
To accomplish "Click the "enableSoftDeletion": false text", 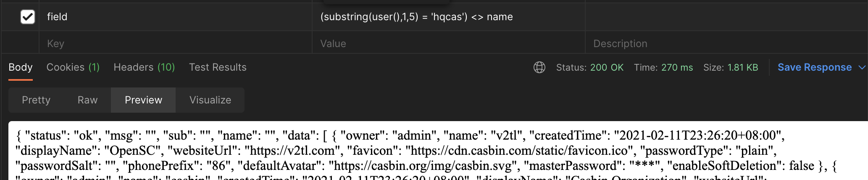I will pyautogui.click(x=741, y=166).
